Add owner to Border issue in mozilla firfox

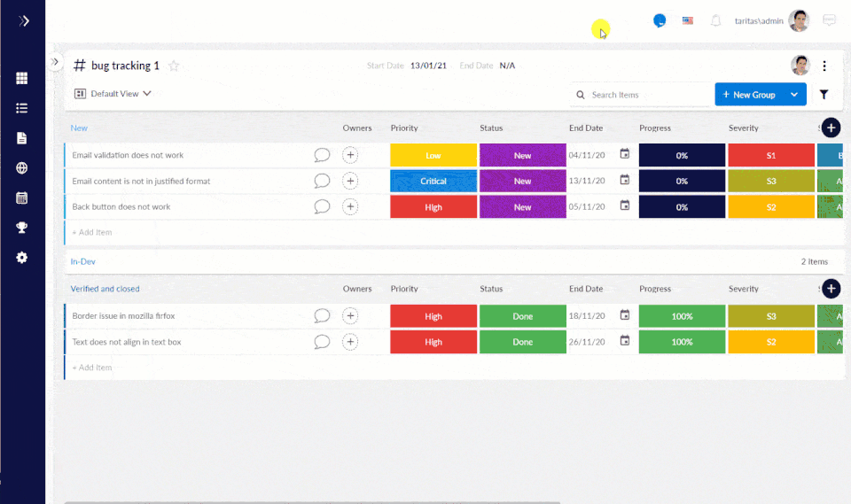click(x=350, y=315)
